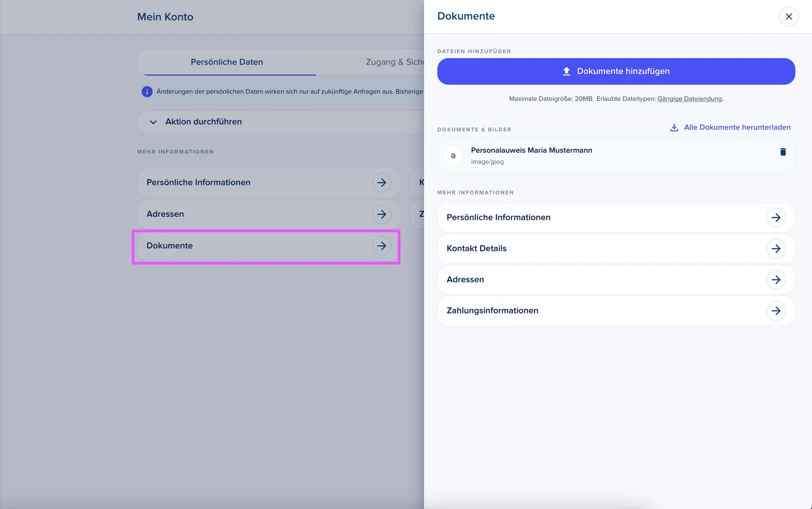Click arrow icon next to Kontakt Details
Viewport: 812px width, 509px height.
click(776, 248)
